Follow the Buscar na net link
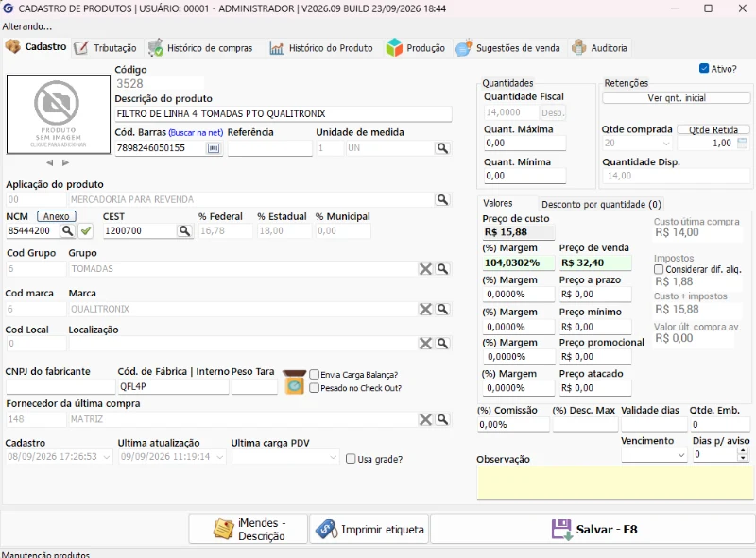 point(196,132)
